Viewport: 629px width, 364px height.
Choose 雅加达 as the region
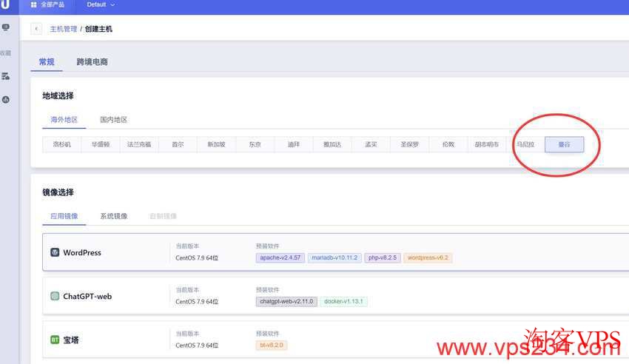(332, 144)
